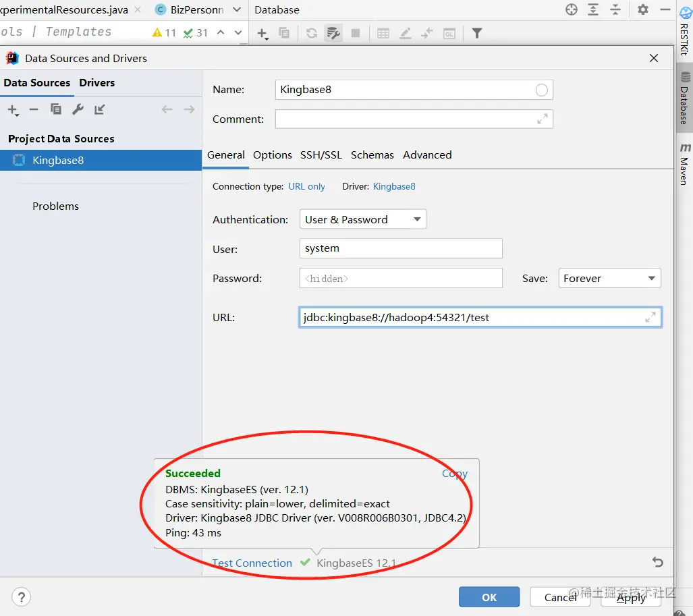Open help question mark button
The height and width of the screenshot is (616, 693).
point(21,597)
